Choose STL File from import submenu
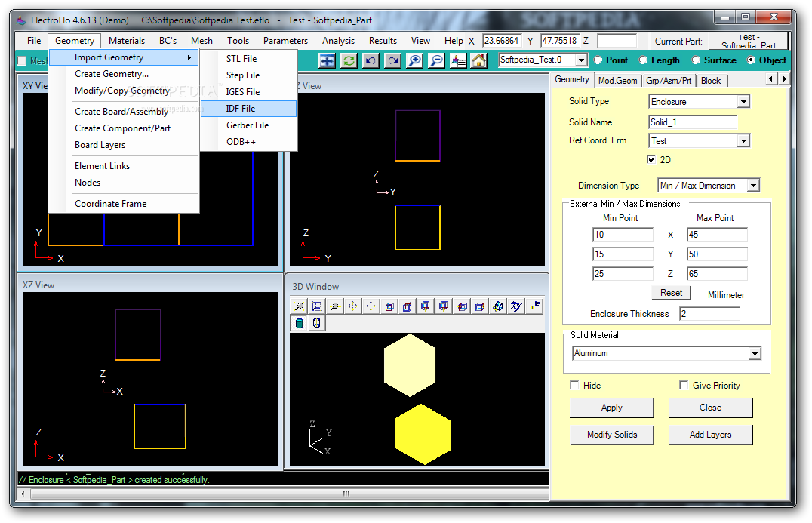The width and height of the screenshot is (812, 523). pyautogui.click(x=248, y=59)
